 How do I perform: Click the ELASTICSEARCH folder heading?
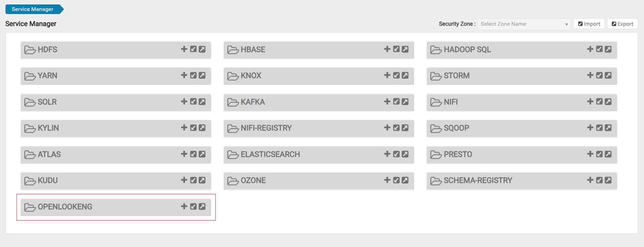click(270, 155)
